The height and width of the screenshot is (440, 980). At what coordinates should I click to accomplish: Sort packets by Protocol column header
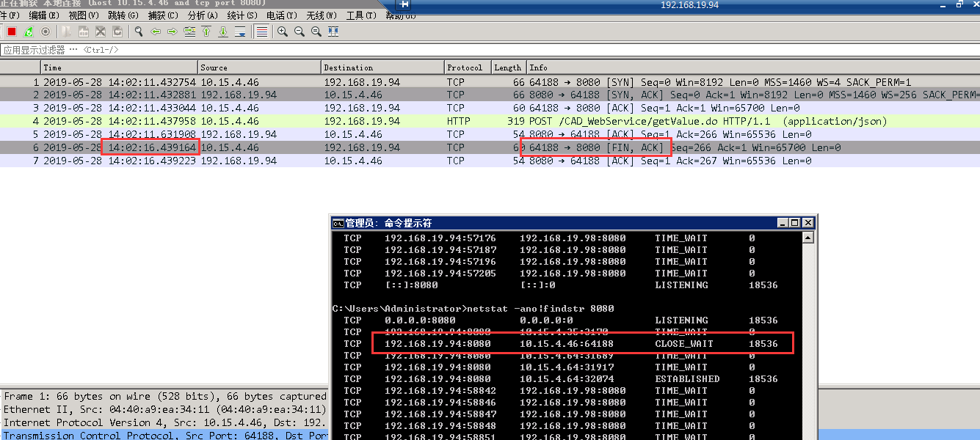[467, 67]
